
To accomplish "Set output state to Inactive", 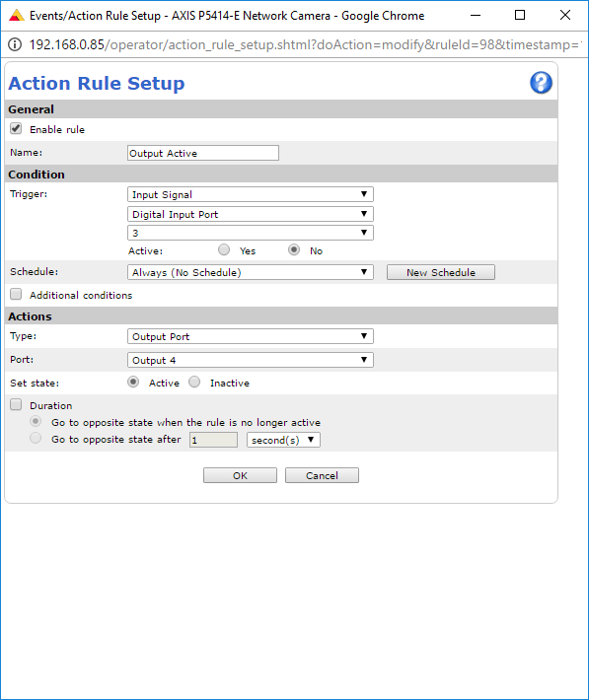I will [x=194, y=383].
